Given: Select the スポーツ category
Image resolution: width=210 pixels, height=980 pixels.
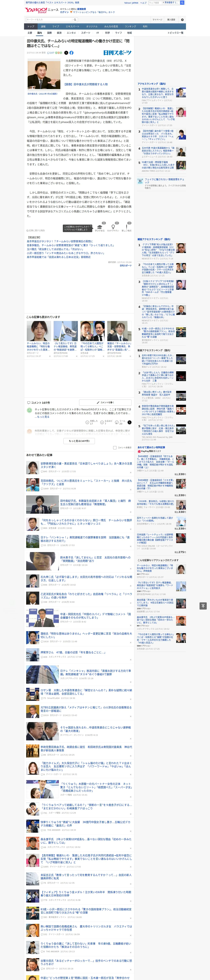Looking at the screenshot, I should (x=86, y=33).
